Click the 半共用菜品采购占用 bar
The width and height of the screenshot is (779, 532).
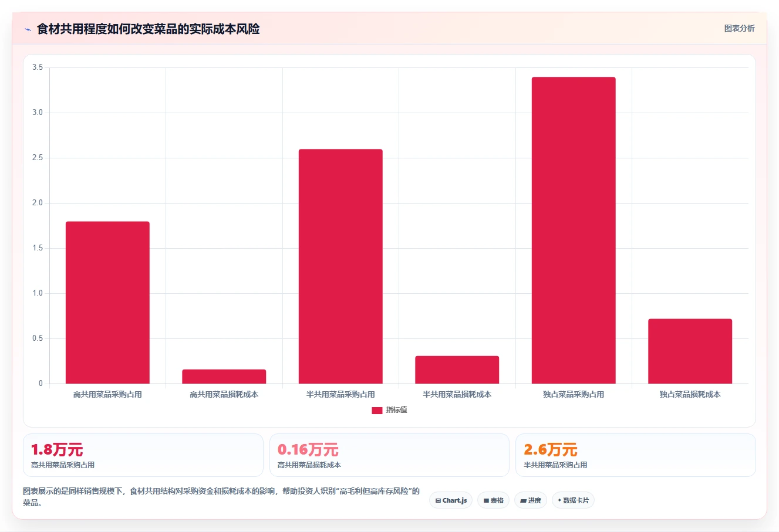(340, 266)
